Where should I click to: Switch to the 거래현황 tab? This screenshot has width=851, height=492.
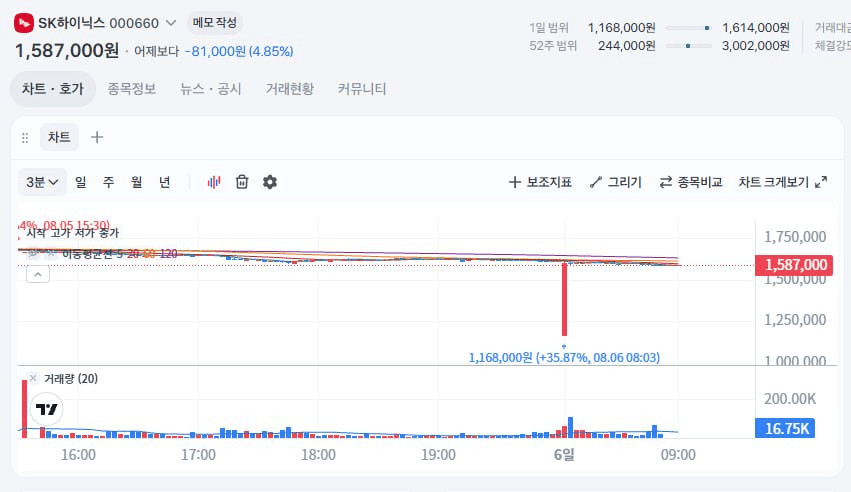[290, 89]
